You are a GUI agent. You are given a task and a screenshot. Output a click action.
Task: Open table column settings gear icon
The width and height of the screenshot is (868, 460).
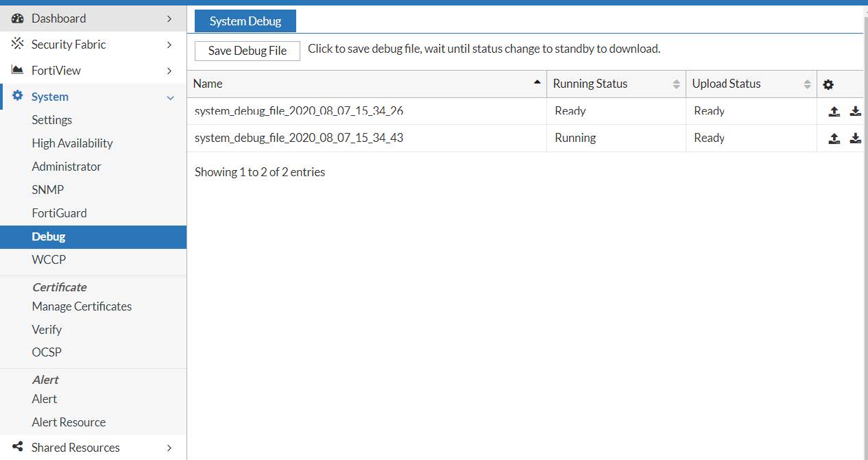[828, 84]
